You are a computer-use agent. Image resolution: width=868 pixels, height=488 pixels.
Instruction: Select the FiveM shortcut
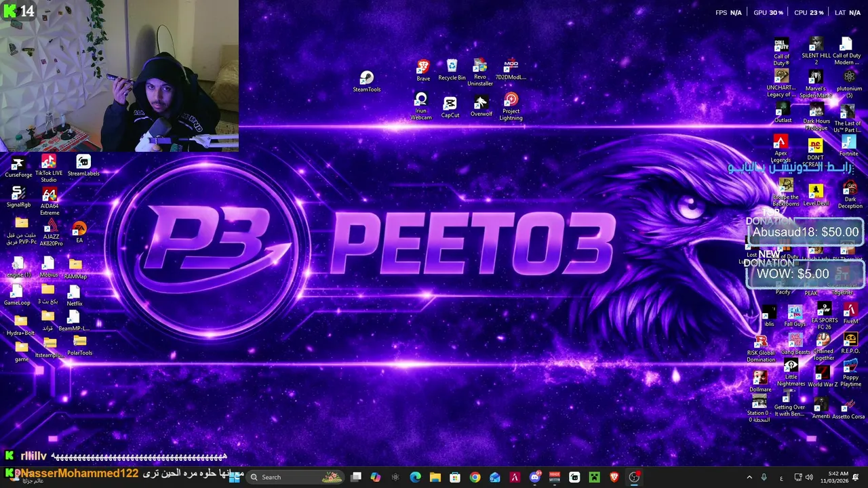coord(850,314)
